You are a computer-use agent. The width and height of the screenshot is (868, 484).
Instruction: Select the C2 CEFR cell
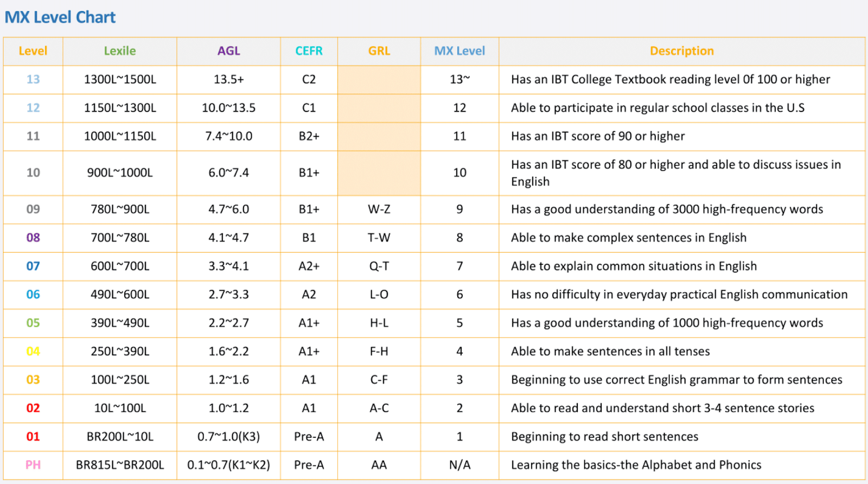click(309, 80)
